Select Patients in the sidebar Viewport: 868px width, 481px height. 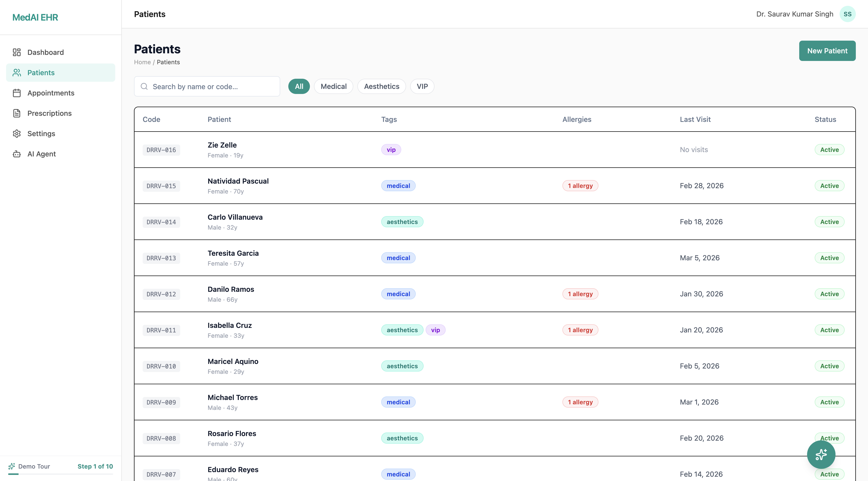pyautogui.click(x=61, y=72)
